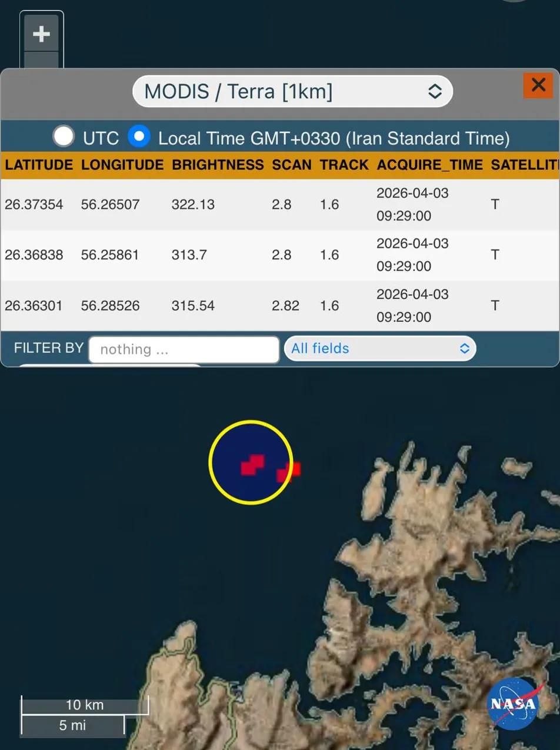Open the MODIS / Terra [1km] dropdown

(292, 92)
